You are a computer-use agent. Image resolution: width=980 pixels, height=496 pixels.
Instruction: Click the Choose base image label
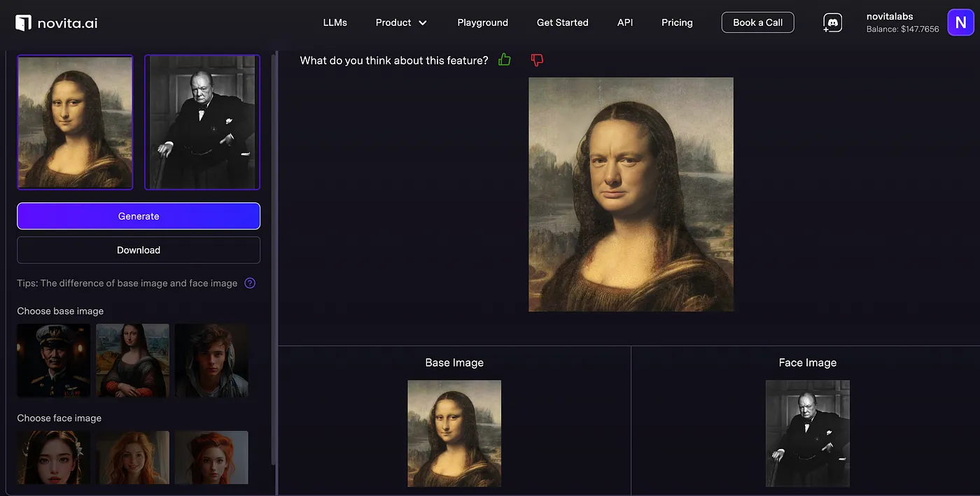60,311
